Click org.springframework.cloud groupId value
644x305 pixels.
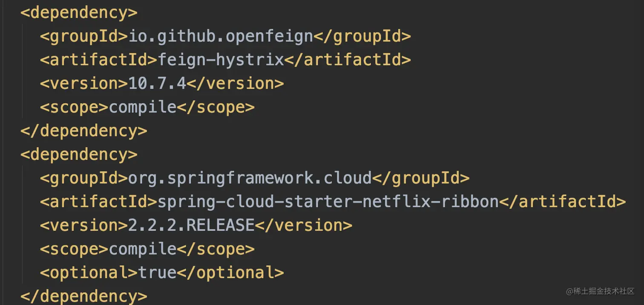(250, 178)
